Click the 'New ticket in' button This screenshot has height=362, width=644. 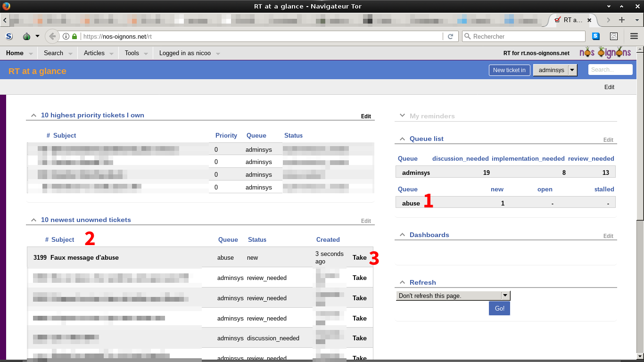tap(509, 70)
